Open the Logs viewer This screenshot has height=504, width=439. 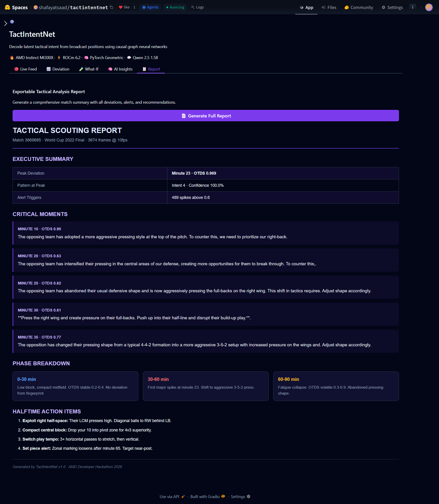point(198,7)
